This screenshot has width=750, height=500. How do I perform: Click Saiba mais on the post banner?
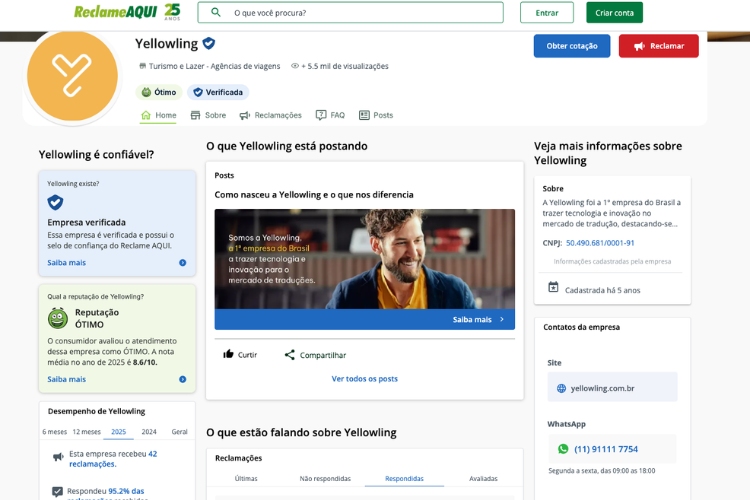pos(472,320)
